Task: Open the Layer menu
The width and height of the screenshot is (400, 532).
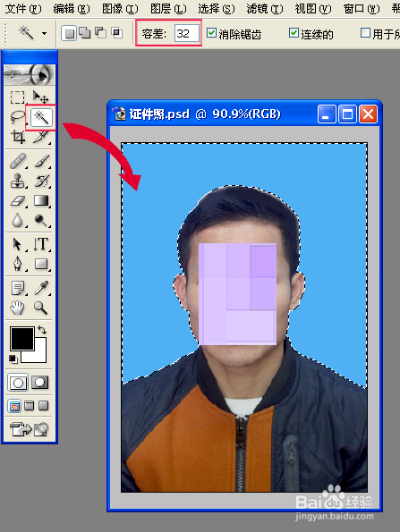Action: tap(168, 8)
